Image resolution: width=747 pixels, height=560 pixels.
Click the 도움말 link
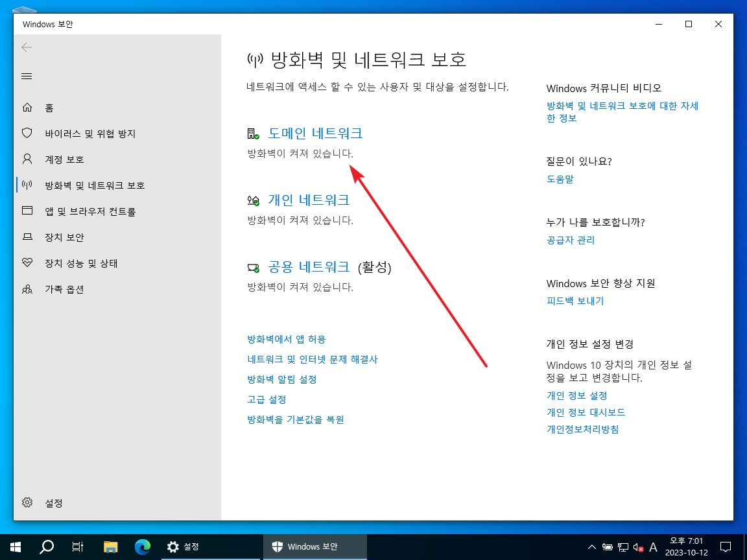click(x=560, y=179)
